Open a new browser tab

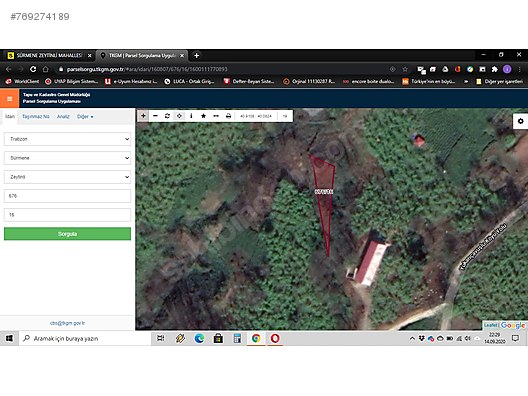click(197, 55)
